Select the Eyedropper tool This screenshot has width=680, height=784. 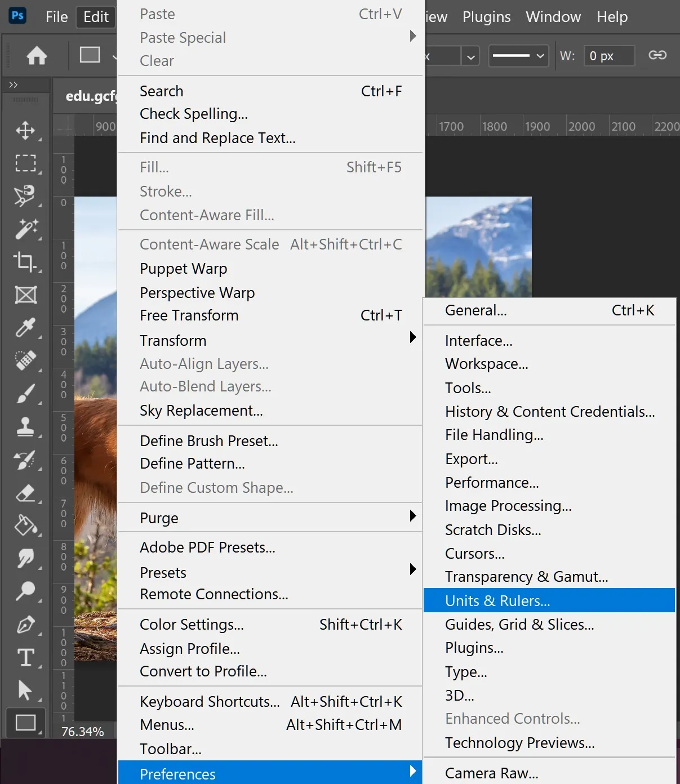pyautogui.click(x=25, y=327)
